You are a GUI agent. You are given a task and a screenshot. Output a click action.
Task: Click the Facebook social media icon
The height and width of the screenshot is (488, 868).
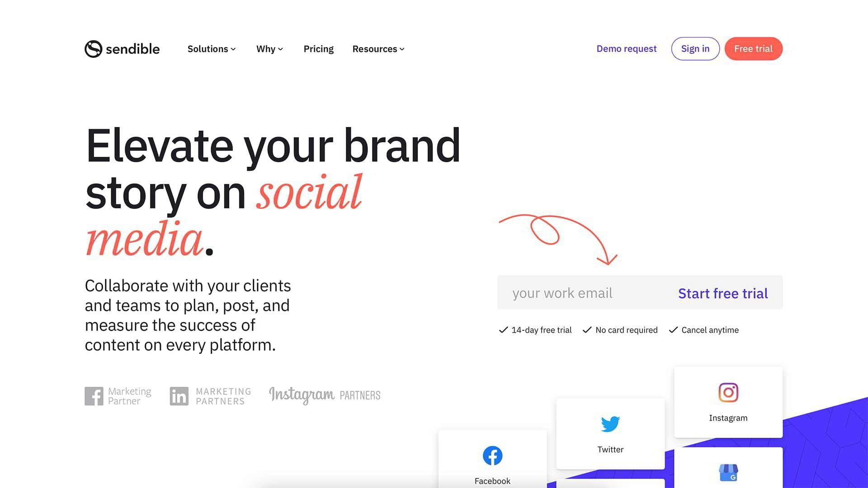[492, 455]
